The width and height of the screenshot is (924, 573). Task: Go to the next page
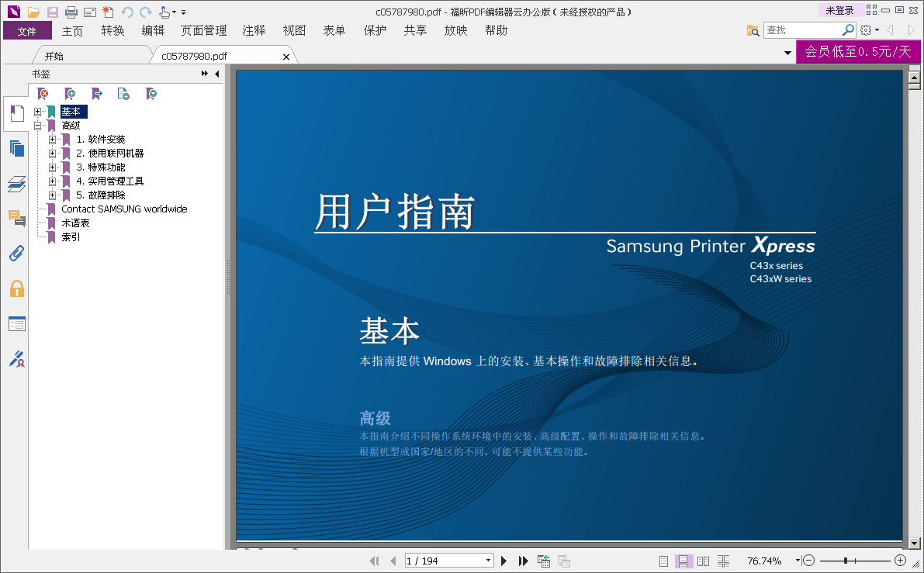(x=504, y=561)
